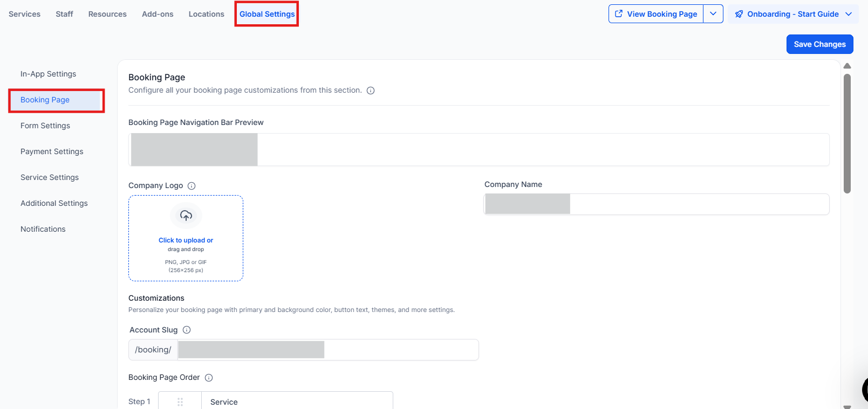The height and width of the screenshot is (409, 868).
Task: Click info icon next to Company Logo
Action: [x=192, y=186]
